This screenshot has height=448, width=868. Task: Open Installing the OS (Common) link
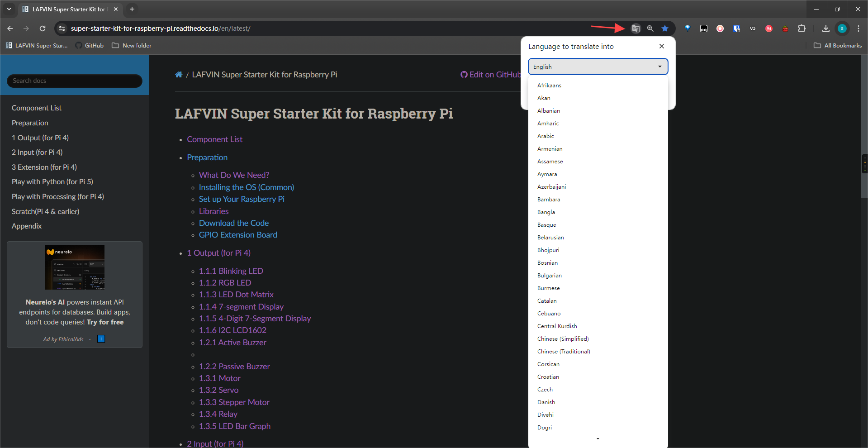tap(247, 187)
